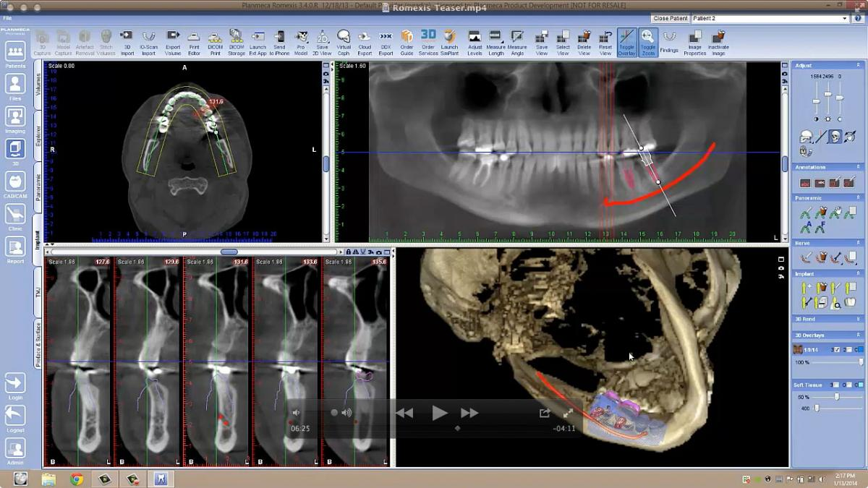This screenshot has height=488, width=868.
Task: Click the Cloud Export icon
Action: click(x=365, y=43)
